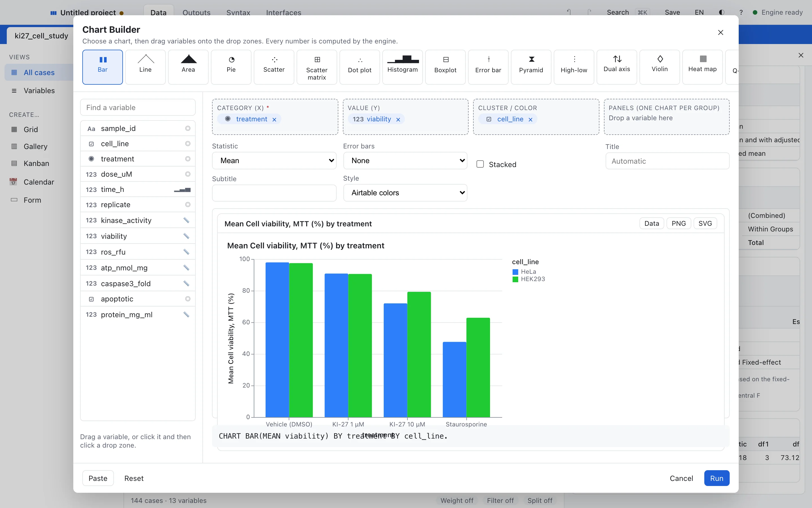This screenshot has height=508, width=812.
Task: Select kinase_activity in the variable list
Action: (x=138, y=220)
